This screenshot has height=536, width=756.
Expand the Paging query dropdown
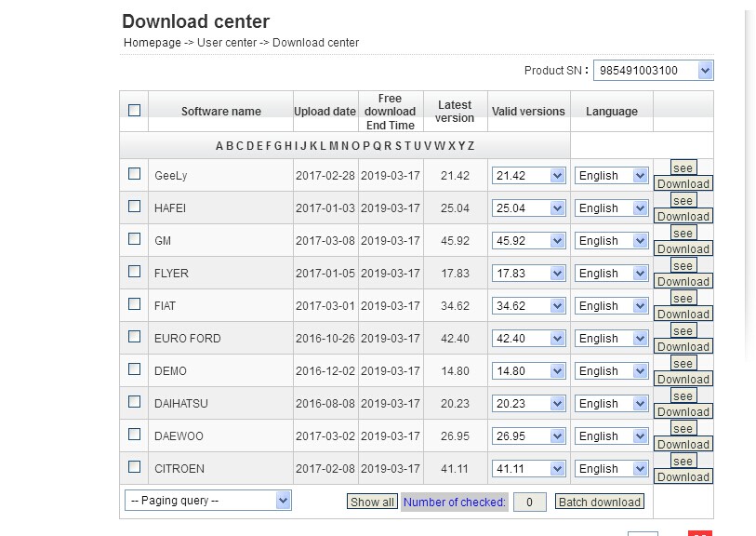click(207, 501)
